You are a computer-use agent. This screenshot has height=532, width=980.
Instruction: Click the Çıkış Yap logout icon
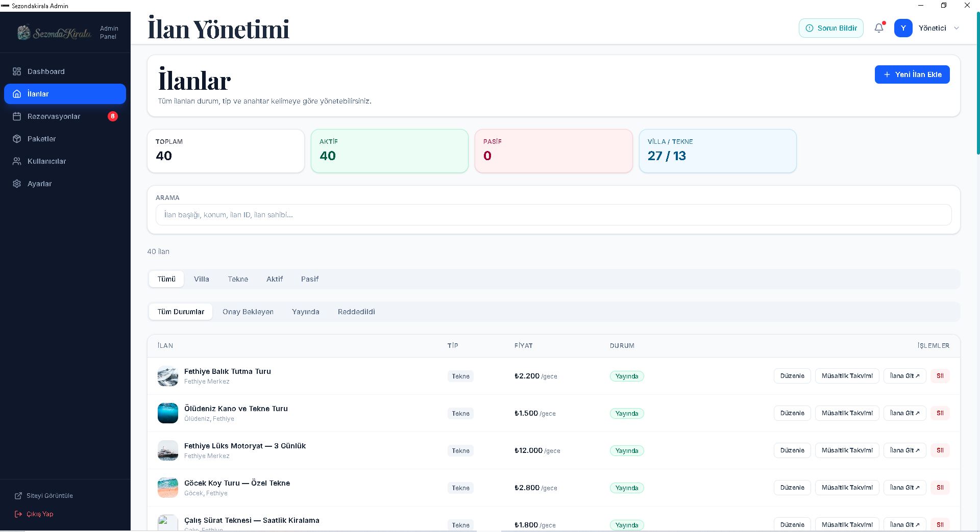click(x=18, y=514)
